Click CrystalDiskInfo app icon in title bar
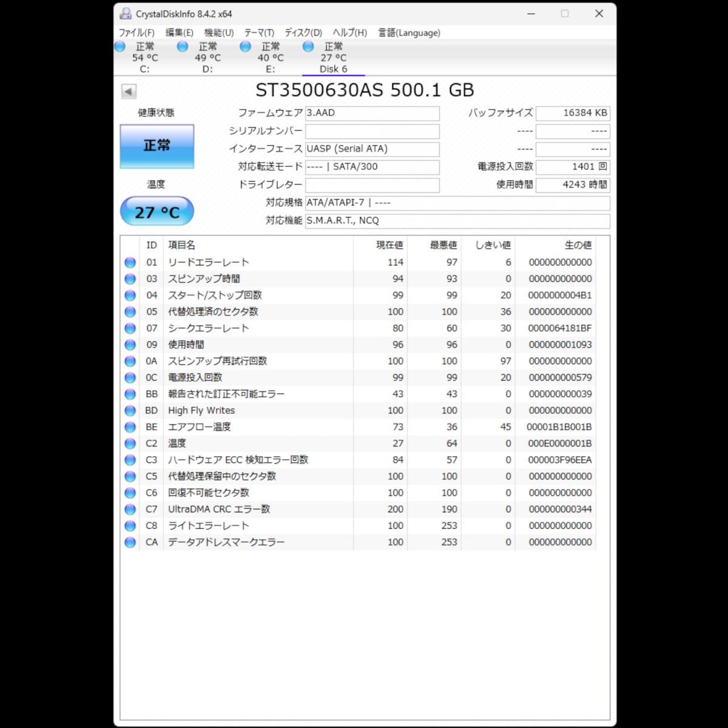The height and width of the screenshot is (728, 728). [x=126, y=14]
